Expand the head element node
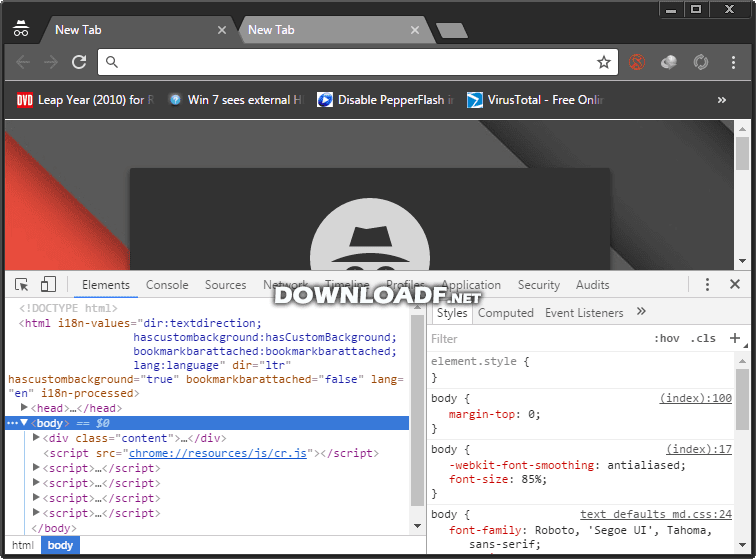The height and width of the screenshot is (559, 756). pyautogui.click(x=24, y=408)
